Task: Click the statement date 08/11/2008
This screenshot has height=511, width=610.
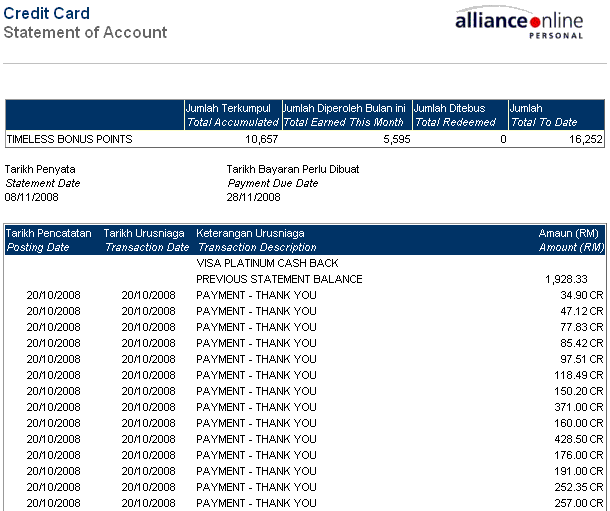Action: click(x=31, y=197)
